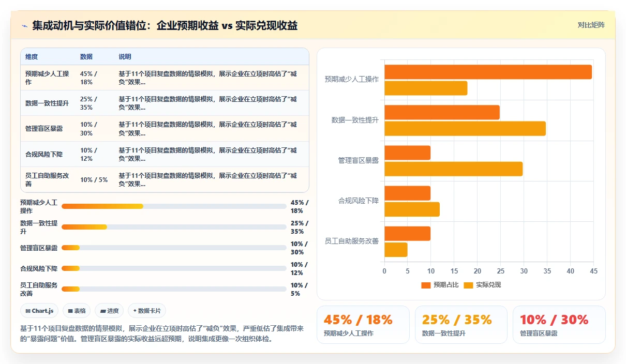The width and height of the screenshot is (626, 364).
Task: Click the expected bar for 数据一致性提升
Action: coord(442,112)
